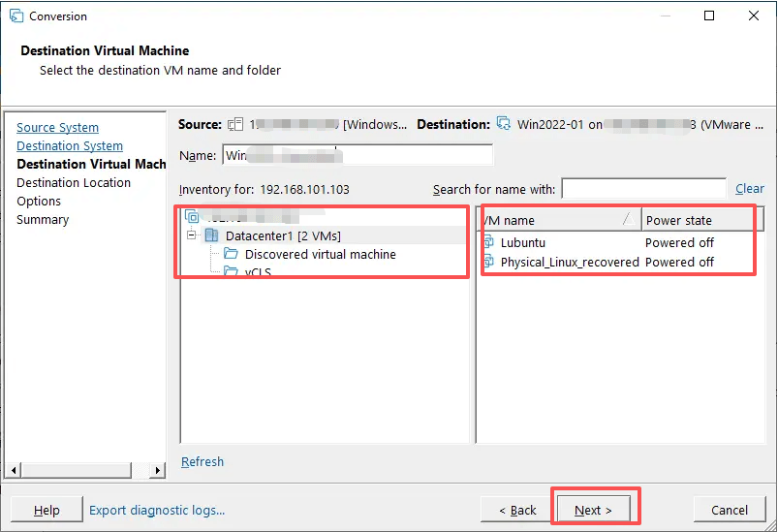Select Options step in sidebar
The height and width of the screenshot is (532, 778).
[39, 201]
